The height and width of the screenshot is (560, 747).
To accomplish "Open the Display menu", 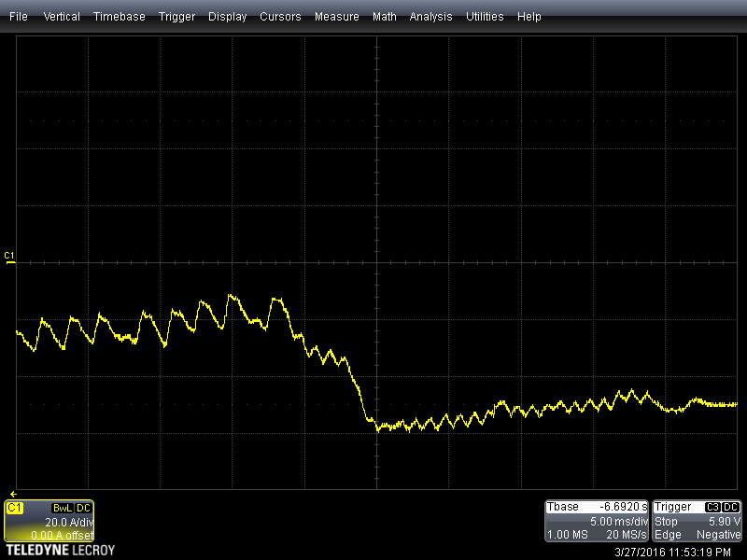I will pyautogui.click(x=228, y=17).
